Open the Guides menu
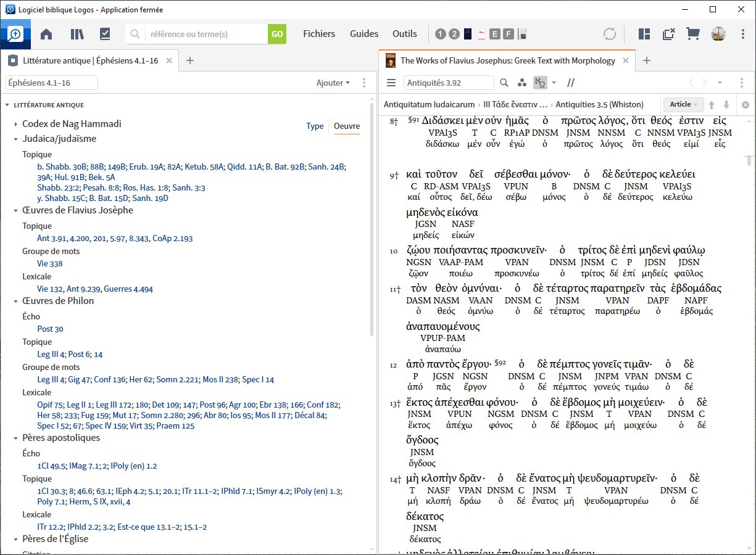 coord(364,34)
